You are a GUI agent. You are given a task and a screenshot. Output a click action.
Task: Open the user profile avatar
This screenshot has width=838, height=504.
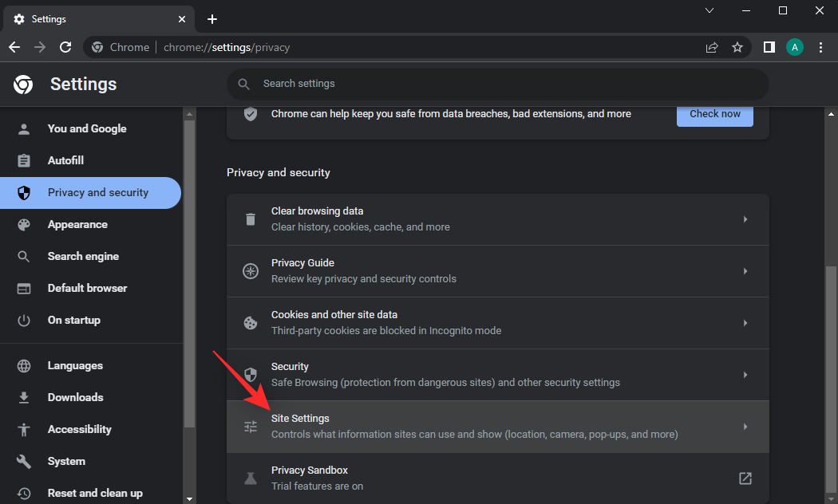794,47
